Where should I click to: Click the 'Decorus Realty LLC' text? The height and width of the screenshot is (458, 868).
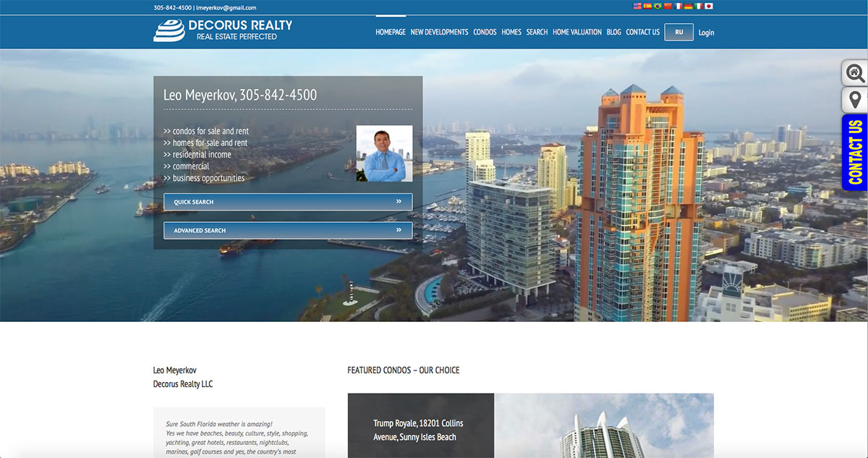183,383
